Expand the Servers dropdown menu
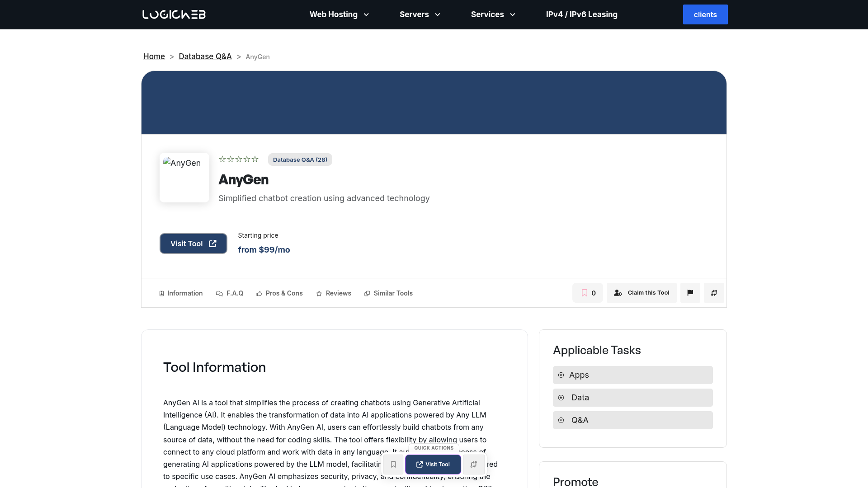The height and width of the screenshot is (488, 868). (420, 14)
